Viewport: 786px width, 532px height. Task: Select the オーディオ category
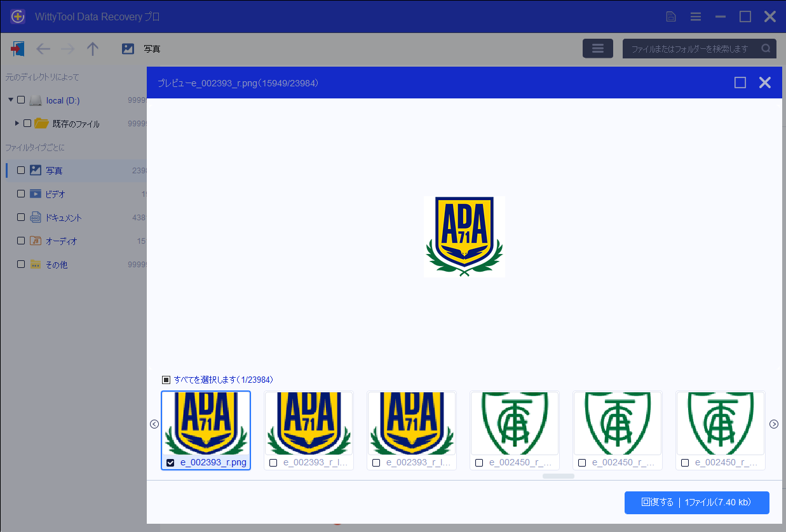(61, 241)
